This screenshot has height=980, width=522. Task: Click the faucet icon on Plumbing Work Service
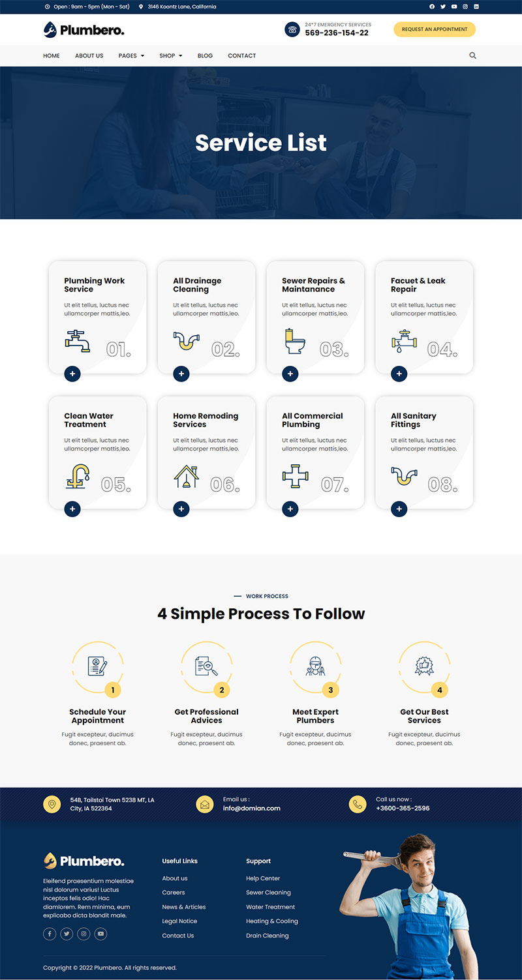(78, 341)
